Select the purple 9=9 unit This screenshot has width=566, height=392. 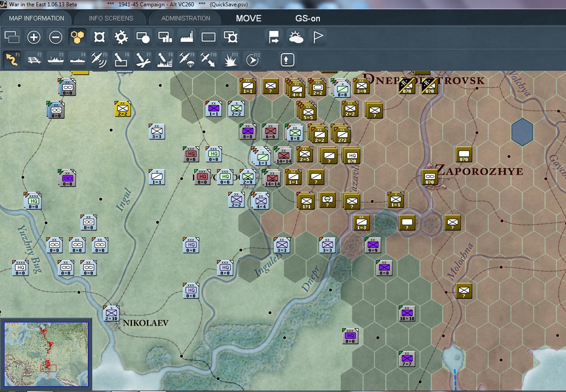(x=373, y=245)
